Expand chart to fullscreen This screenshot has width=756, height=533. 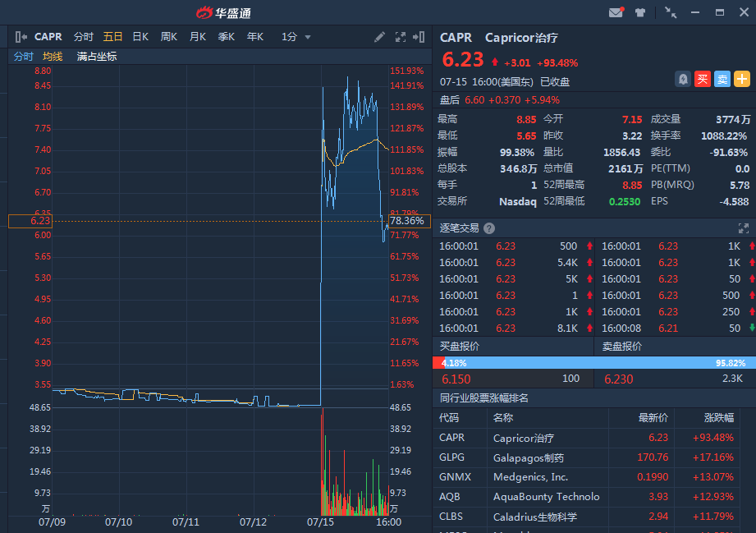coord(401,37)
